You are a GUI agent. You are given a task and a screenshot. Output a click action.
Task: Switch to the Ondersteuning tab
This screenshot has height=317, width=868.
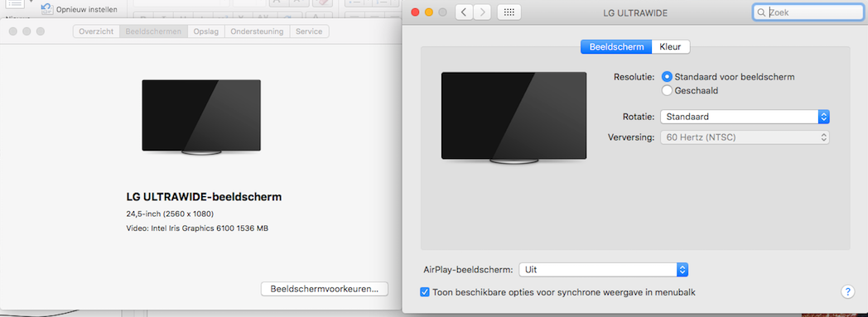pyautogui.click(x=257, y=31)
